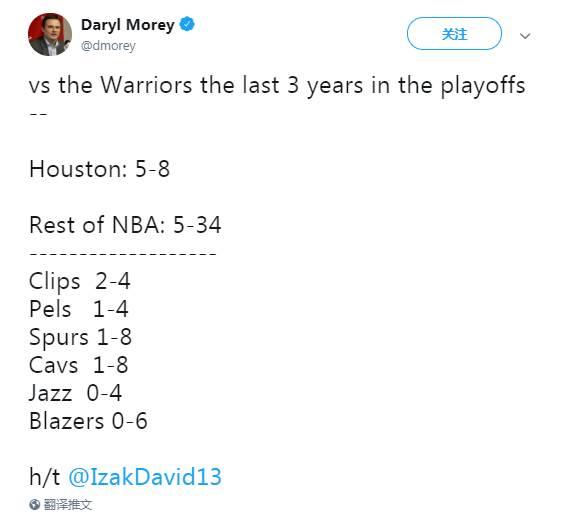Click the globe translate icon
565x516 pixels.
click(35, 505)
